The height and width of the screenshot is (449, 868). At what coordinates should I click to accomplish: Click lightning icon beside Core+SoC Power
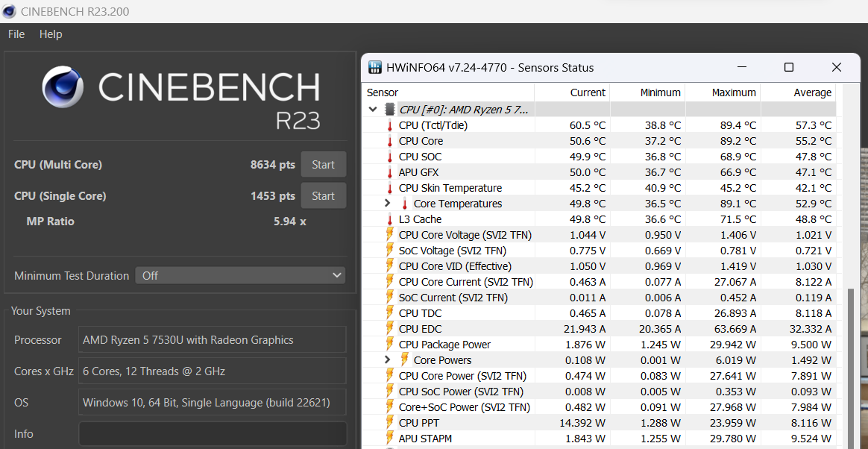[x=390, y=407]
